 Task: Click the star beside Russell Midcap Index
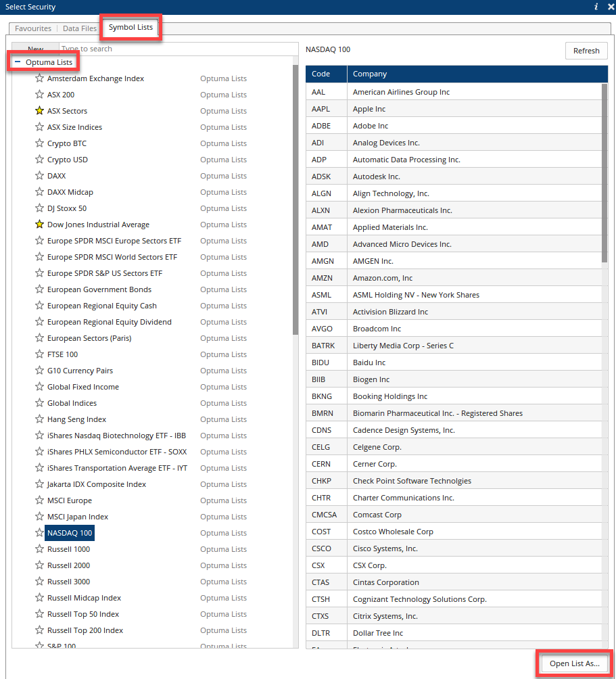(39, 598)
